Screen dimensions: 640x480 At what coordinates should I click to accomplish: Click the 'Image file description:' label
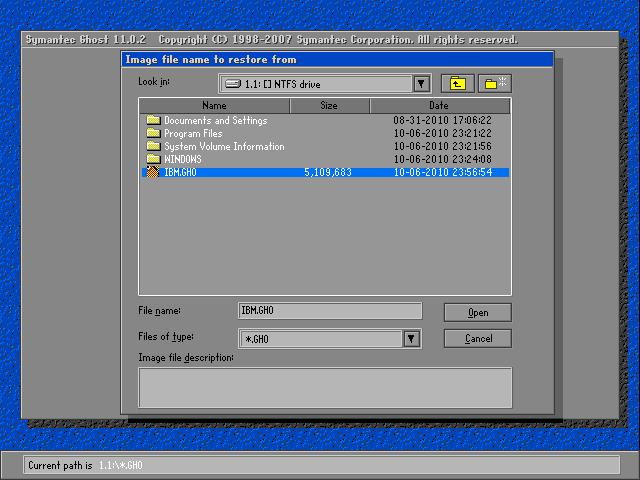186,358
